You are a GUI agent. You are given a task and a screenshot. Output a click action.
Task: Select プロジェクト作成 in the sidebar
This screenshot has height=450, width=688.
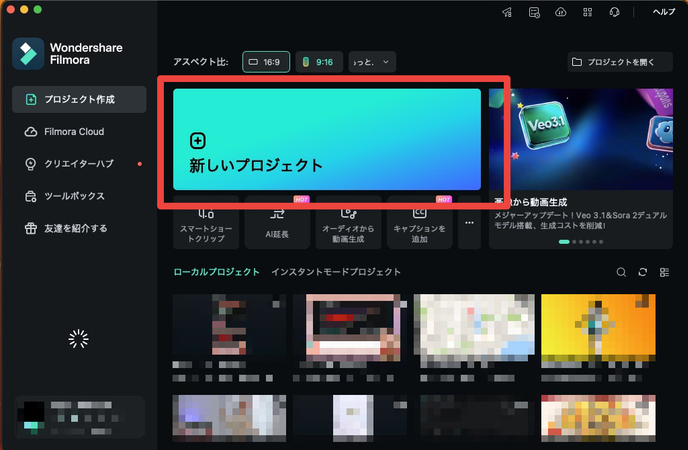[79, 100]
